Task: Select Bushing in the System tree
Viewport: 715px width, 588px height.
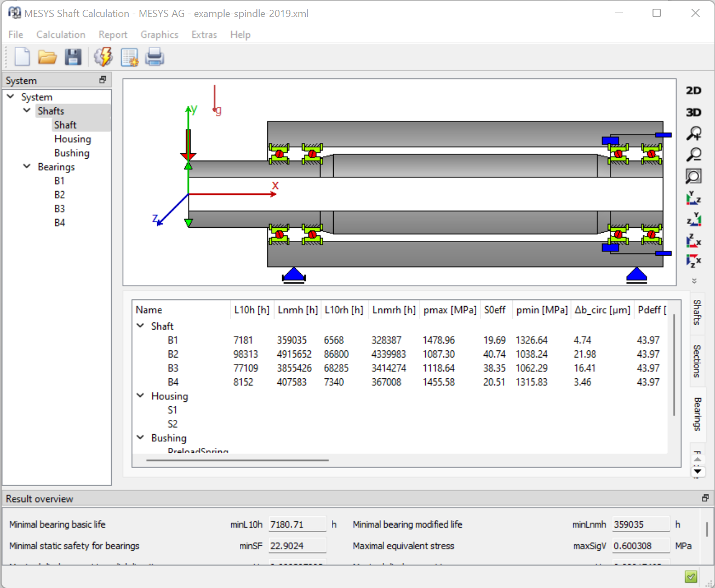Action: pos(72,153)
